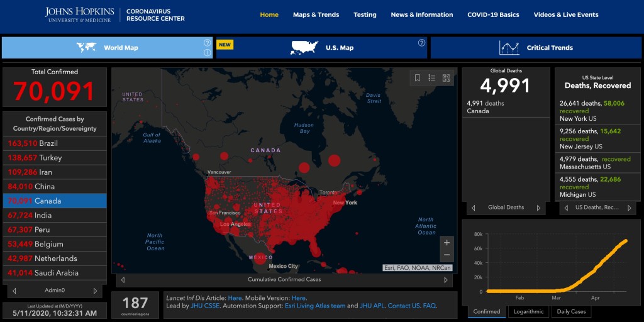Select Peru in the country list
Screen dimensions: 644x322
tap(55, 230)
